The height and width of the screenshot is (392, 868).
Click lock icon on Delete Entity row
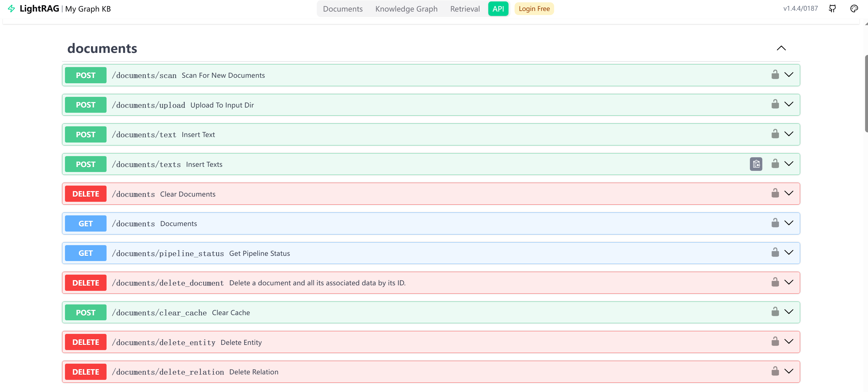[775, 342]
